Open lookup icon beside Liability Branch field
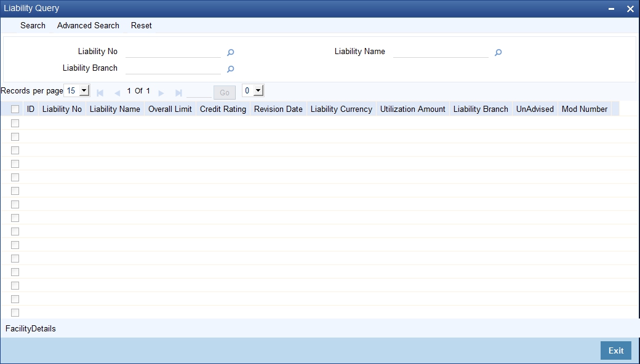Viewport: 640px width, 364px height. point(230,69)
